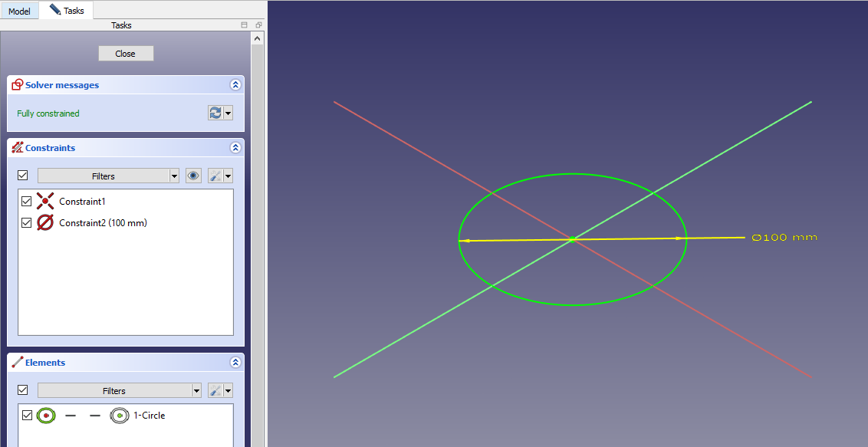Viewport: 868px width, 447px height.
Task: Toggle visibility of listed constraints with eye button
Action: (x=193, y=176)
